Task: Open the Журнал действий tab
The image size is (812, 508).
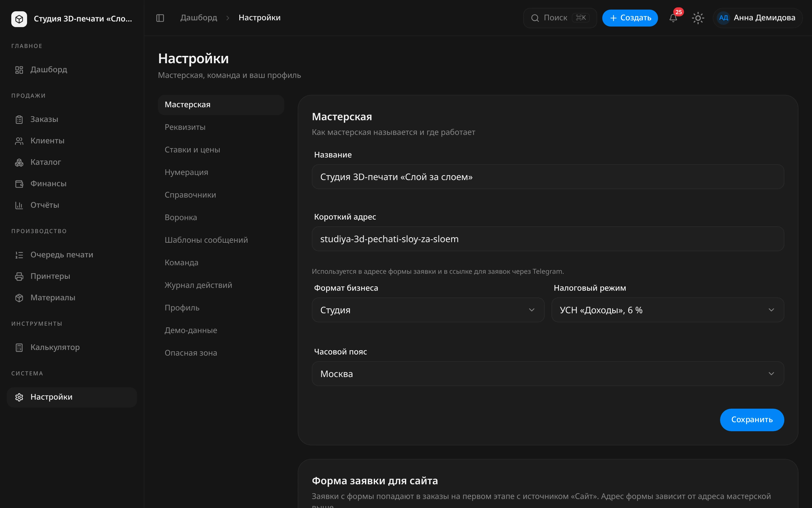Action: [221, 285]
